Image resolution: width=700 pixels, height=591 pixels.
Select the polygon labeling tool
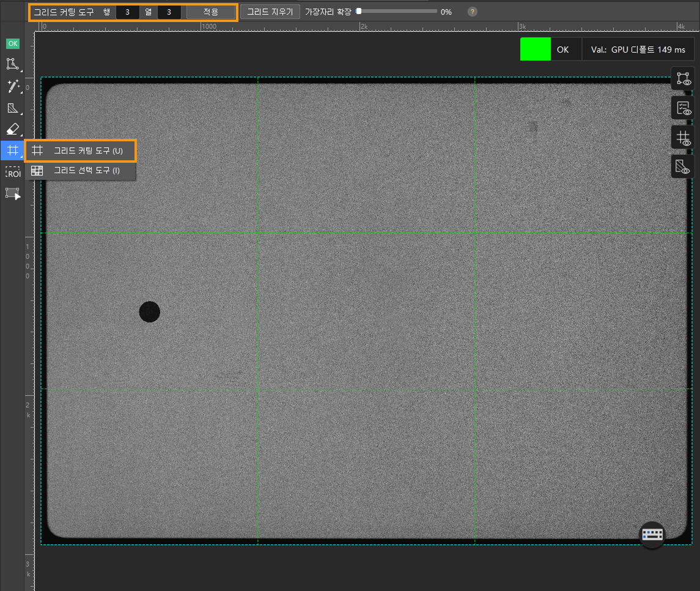[x=12, y=64]
